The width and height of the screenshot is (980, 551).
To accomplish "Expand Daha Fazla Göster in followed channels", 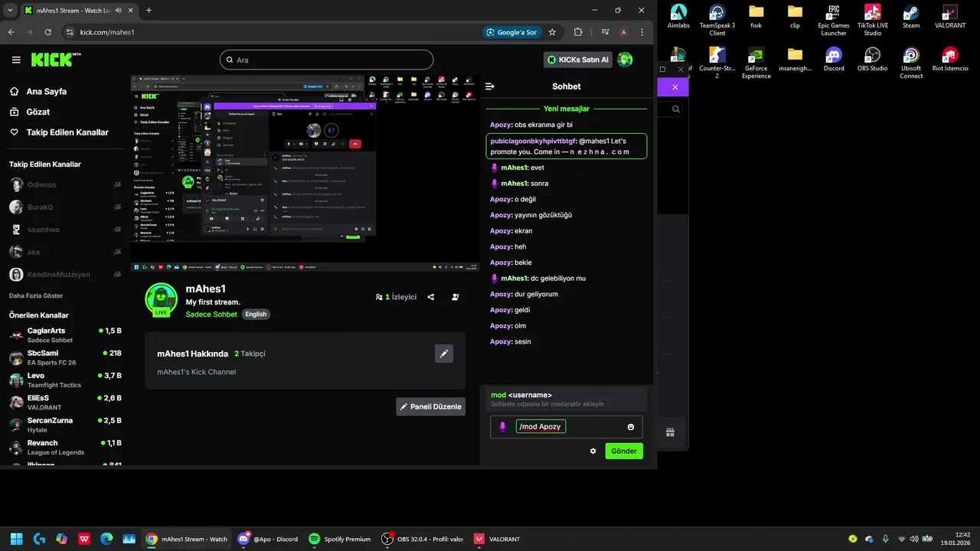I will click(x=36, y=295).
